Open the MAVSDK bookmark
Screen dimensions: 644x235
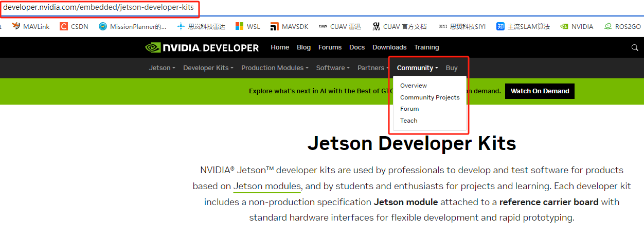[290, 26]
